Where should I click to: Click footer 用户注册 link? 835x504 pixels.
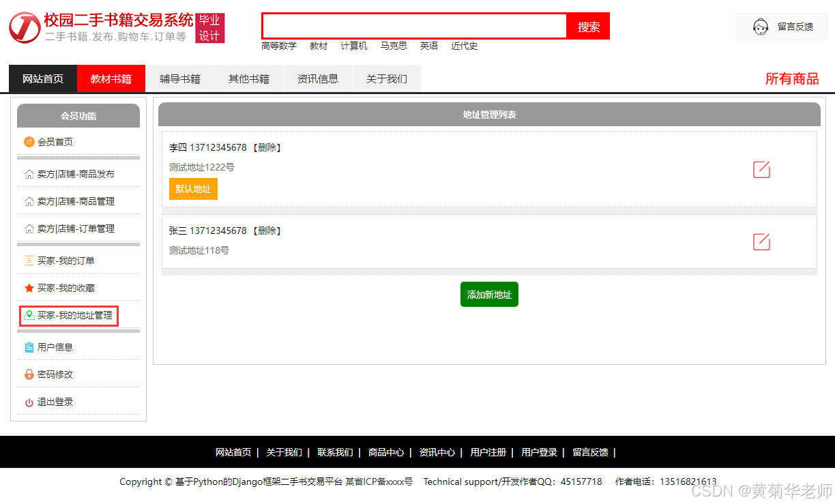(488, 452)
